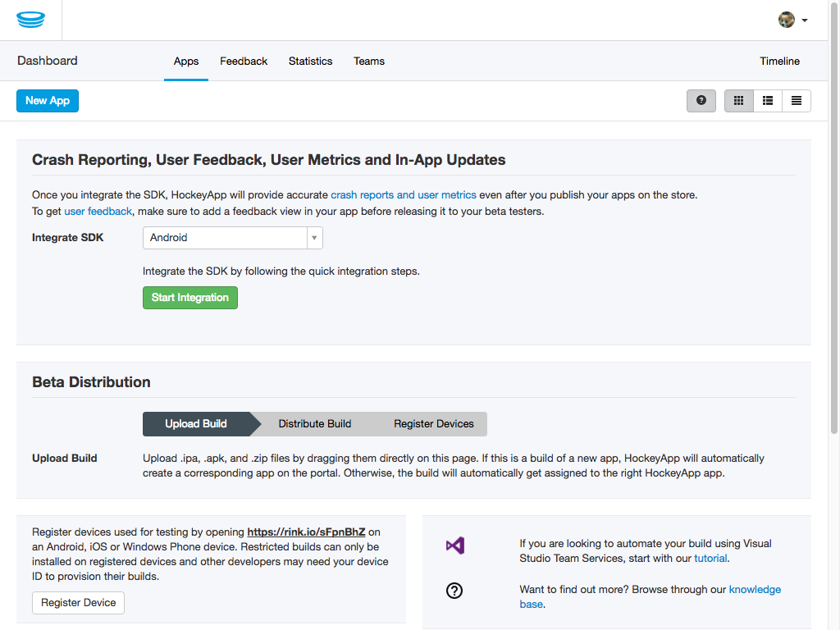Expand the account menu caret
Screen dimensions: 840x630
click(806, 20)
